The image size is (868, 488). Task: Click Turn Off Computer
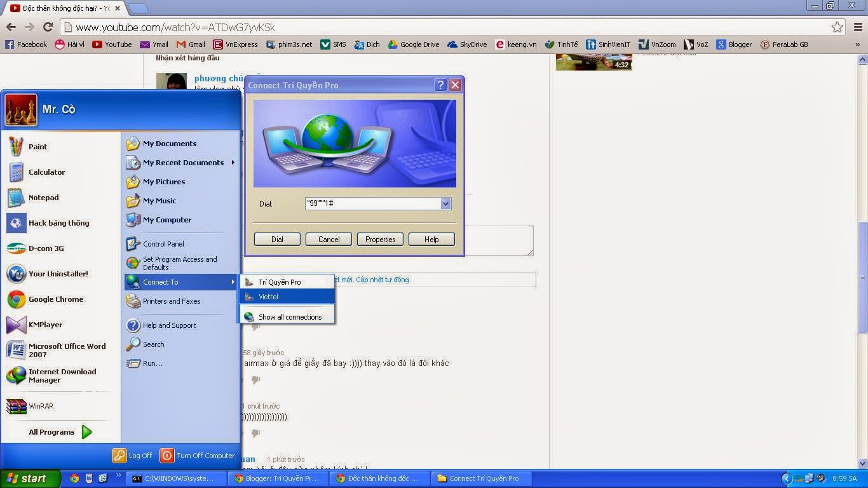click(x=198, y=456)
